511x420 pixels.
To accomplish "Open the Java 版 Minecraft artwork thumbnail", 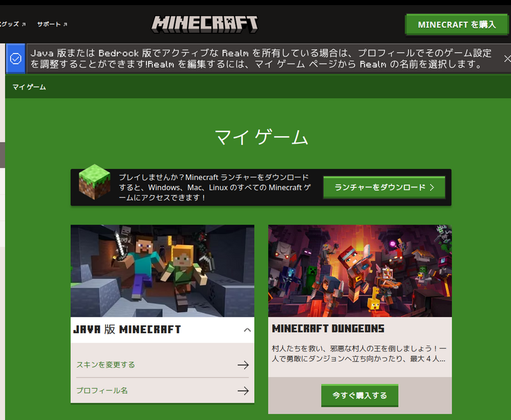I will tap(162, 271).
